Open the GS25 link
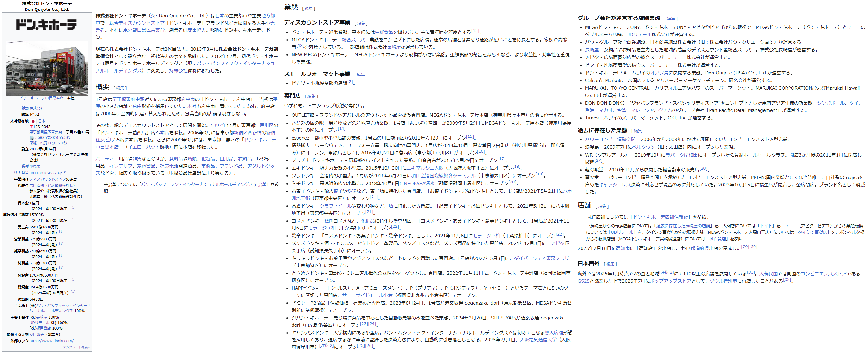The width and height of the screenshot is (868, 352). (x=583, y=281)
